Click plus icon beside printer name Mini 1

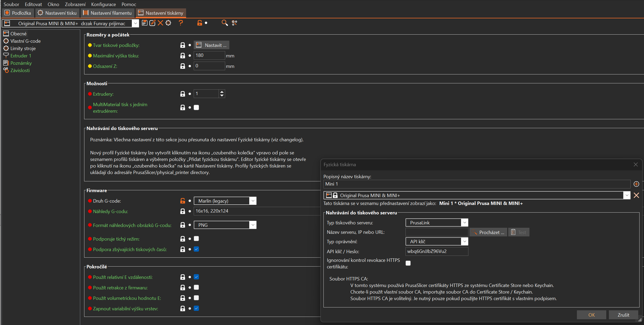pos(636,184)
